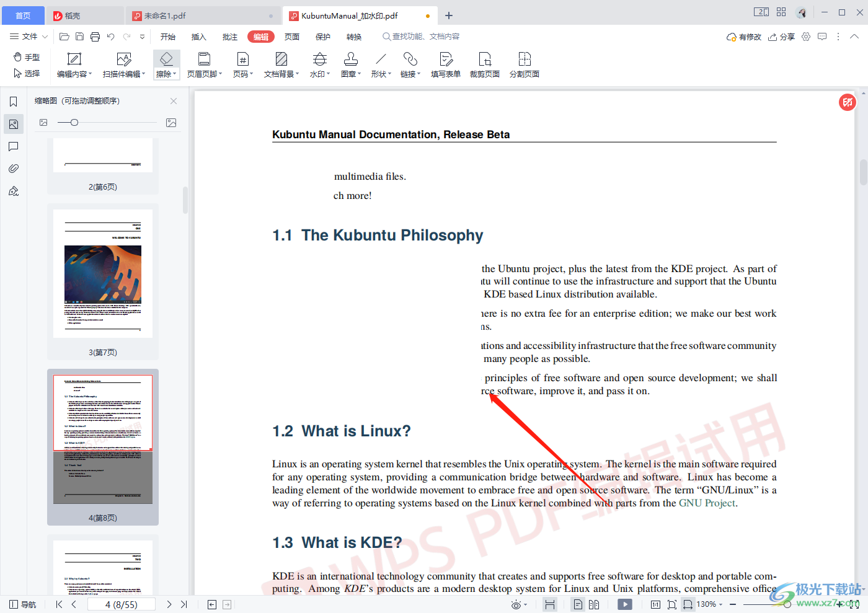Viewport: 868px width, 613px height.
Task: Select the Scanned File Edit (扫描件编辑) tool
Action: [124, 65]
